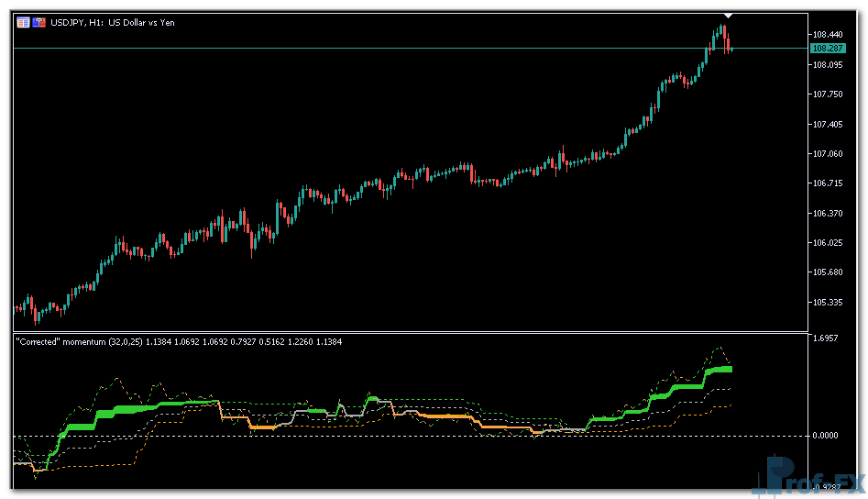The image size is (868, 499).
Task: Click 107.405 on the price axis
Action: tap(827, 125)
